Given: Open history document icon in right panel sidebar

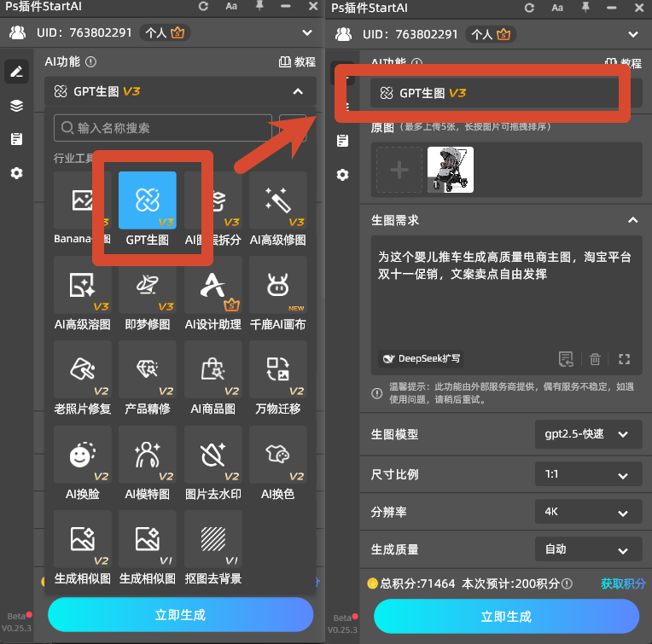Looking at the screenshot, I should (342, 141).
